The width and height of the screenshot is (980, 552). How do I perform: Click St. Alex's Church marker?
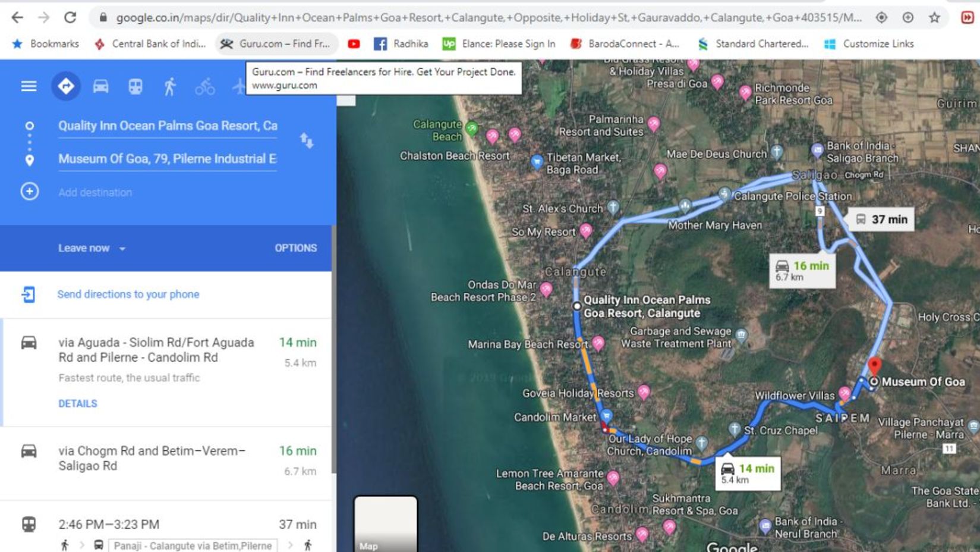pos(613,206)
